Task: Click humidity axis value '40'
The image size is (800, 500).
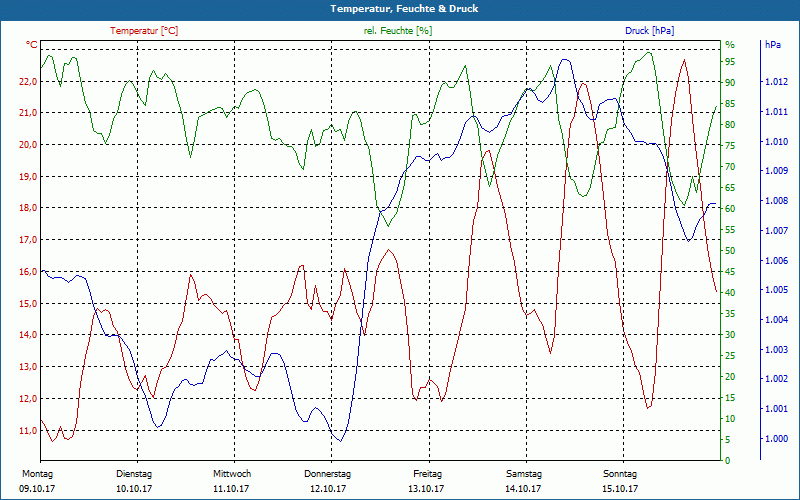Action: click(730, 293)
